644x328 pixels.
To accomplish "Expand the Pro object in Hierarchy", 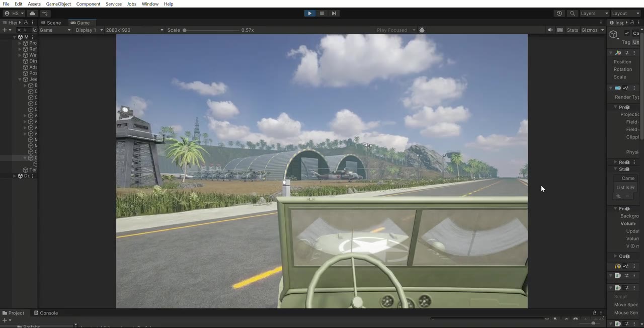I will tap(20, 43).
